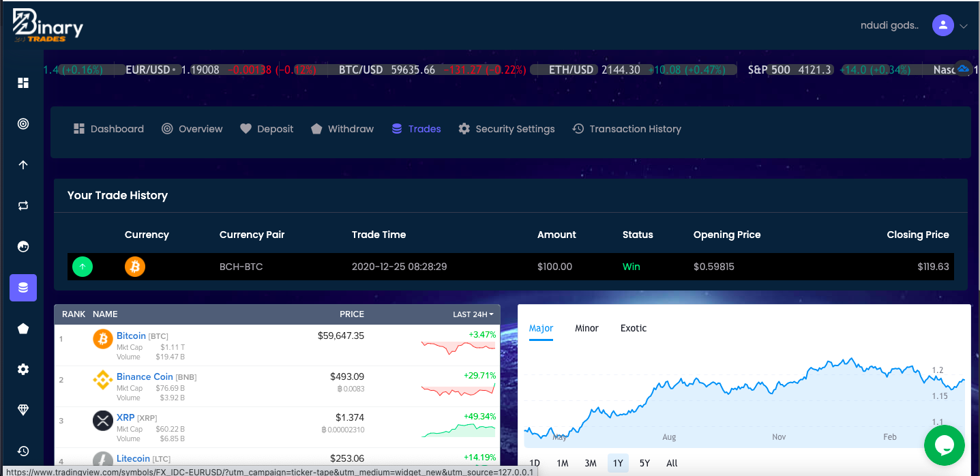Click the EUR/USD ticker symbol
Screen dimensions: 980x476
coord(148,70)
